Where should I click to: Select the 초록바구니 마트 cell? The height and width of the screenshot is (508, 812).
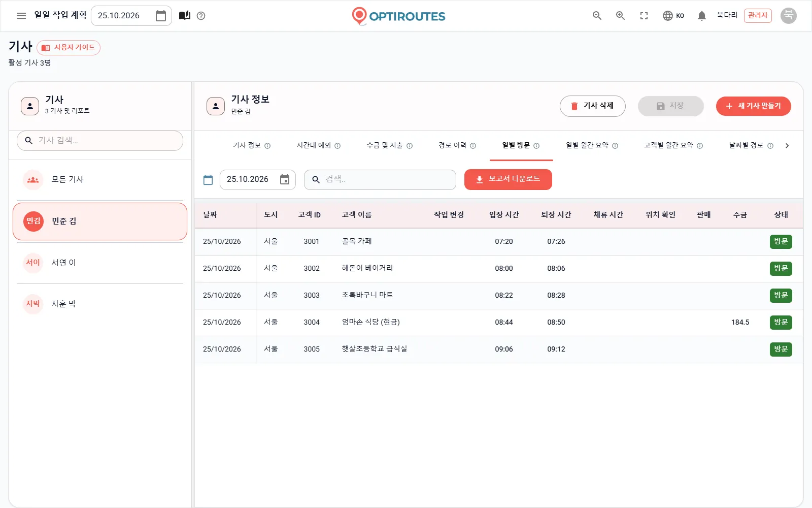point(367,295)
